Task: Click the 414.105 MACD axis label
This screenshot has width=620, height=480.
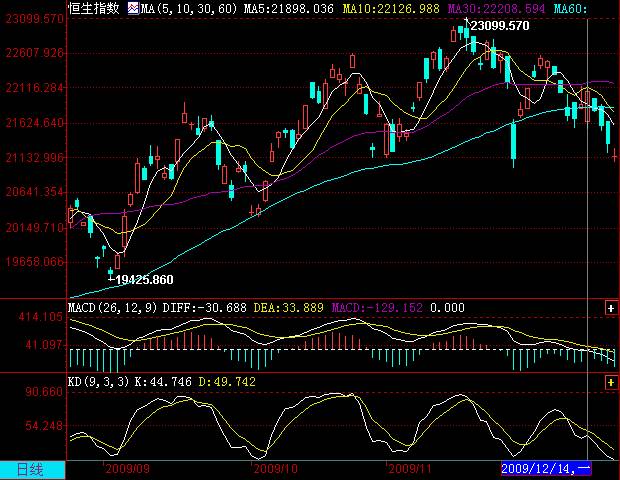Action: [40, 317]
